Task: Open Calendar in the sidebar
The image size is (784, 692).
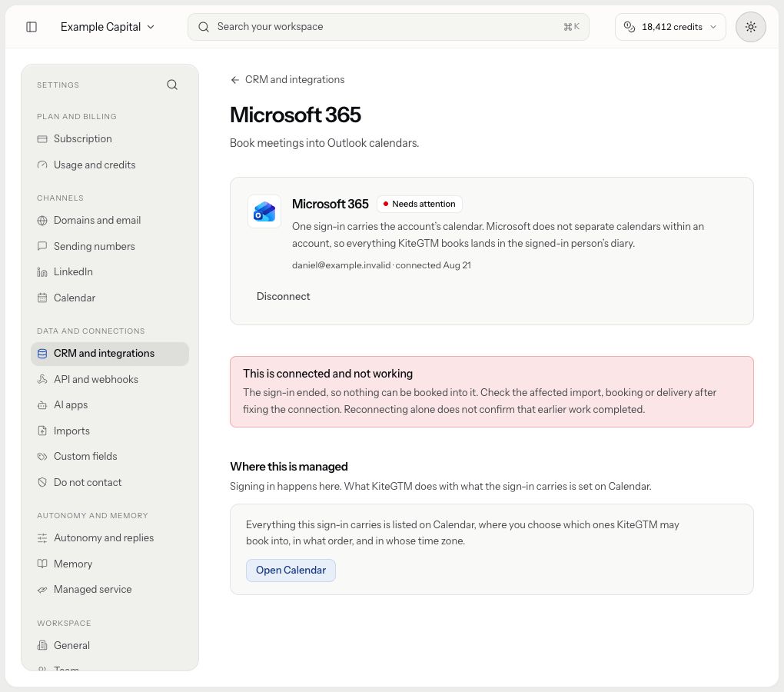Action: [109, 298]
